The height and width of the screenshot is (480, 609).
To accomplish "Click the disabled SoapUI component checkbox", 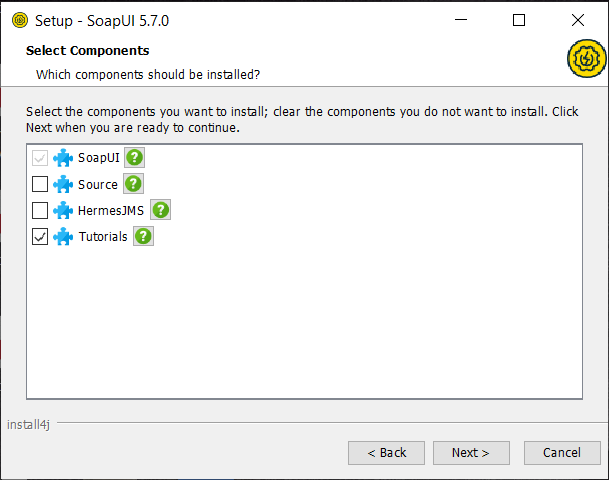I will (x=40, y=158).
